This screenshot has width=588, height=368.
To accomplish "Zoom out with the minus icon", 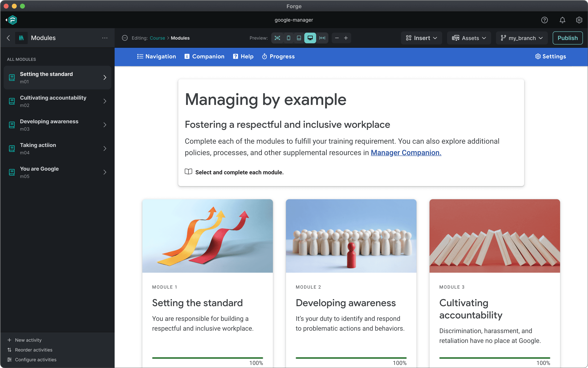I will coord(337,38).
